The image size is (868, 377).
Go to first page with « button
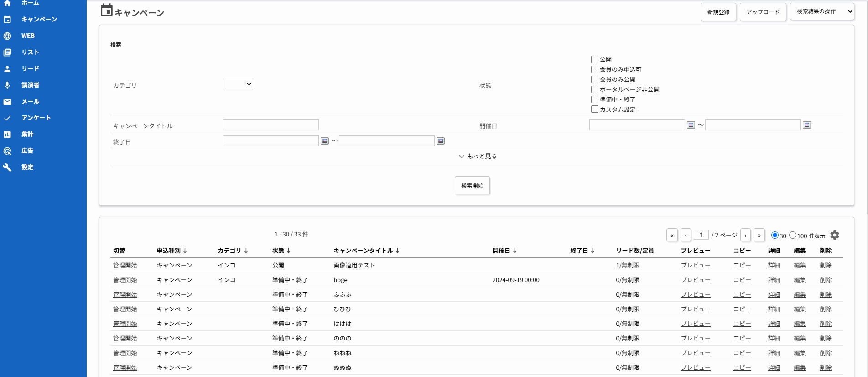(672, 235)
